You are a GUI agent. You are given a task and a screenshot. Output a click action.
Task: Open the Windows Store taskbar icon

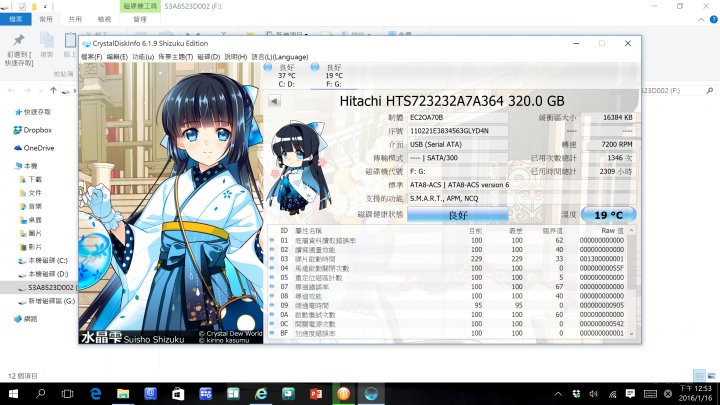tap(178, 394)
